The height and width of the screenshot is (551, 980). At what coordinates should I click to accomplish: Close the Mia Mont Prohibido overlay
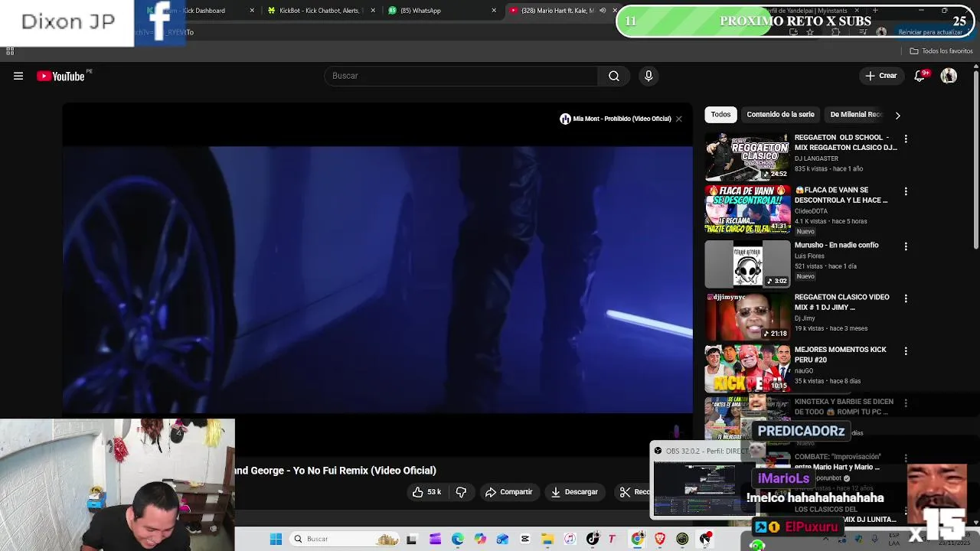coord(678,119)
